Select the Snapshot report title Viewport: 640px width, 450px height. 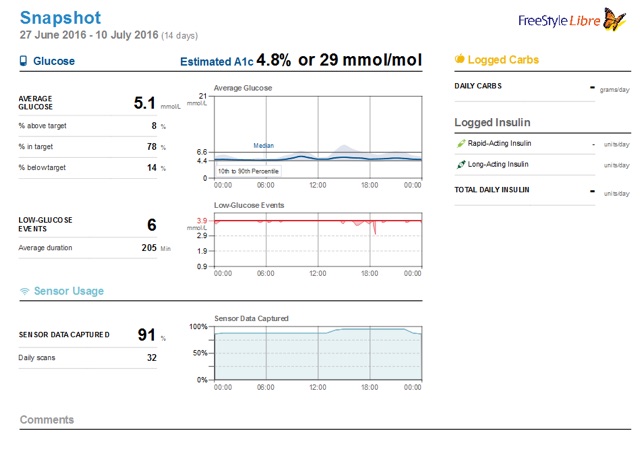click(x=60, y=18)
